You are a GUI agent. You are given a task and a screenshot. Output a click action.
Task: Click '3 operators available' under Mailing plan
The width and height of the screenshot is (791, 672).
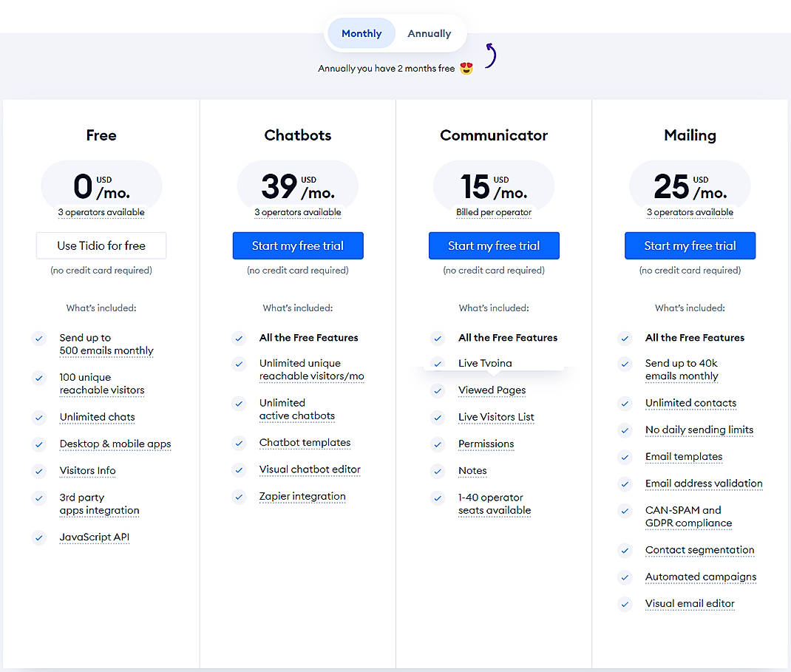[x=690, y=212]
